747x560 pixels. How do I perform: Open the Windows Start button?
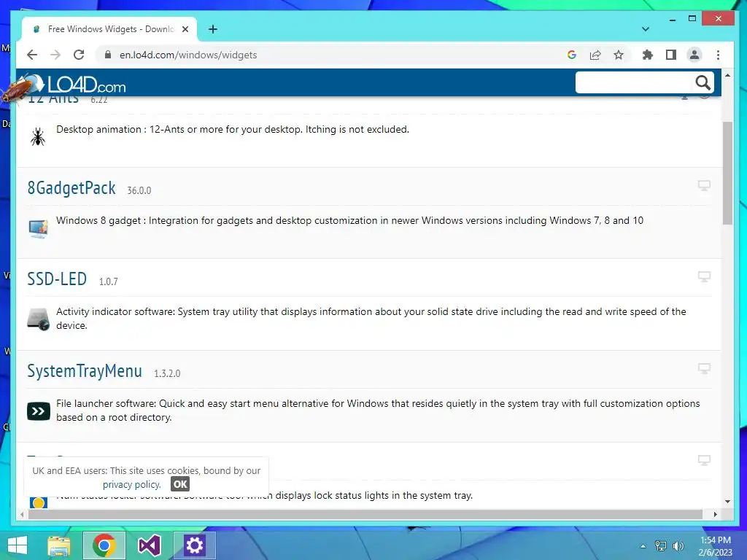(x=18, y=545)
